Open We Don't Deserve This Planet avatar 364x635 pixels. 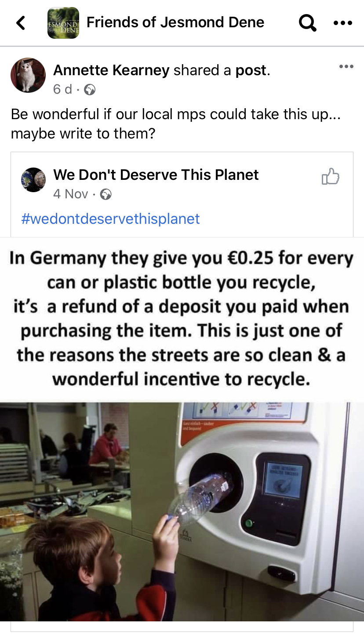pyautogui.click(x=33, y=180)
